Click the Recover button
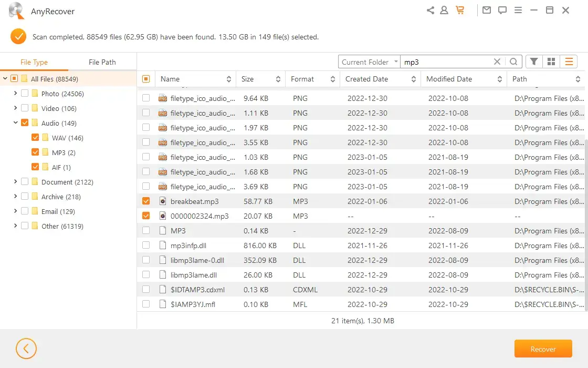This screenshot has width=588, height=368. (x=543, y=349)
